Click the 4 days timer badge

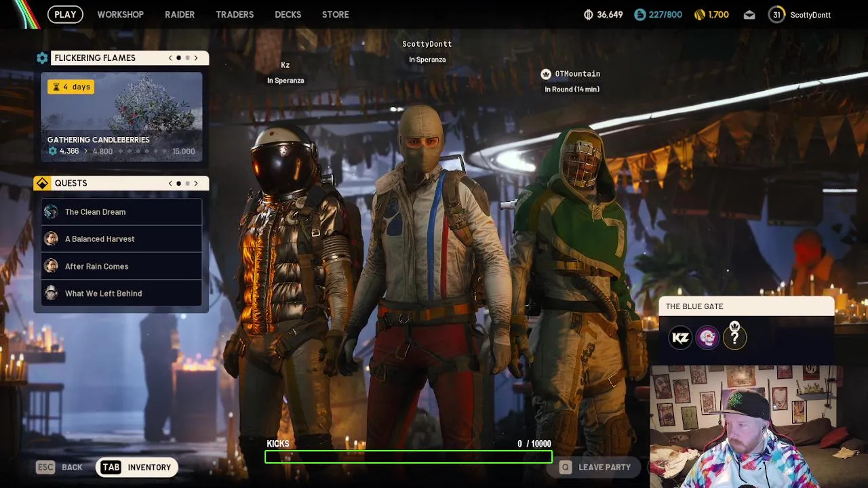[x=71, y=87]
